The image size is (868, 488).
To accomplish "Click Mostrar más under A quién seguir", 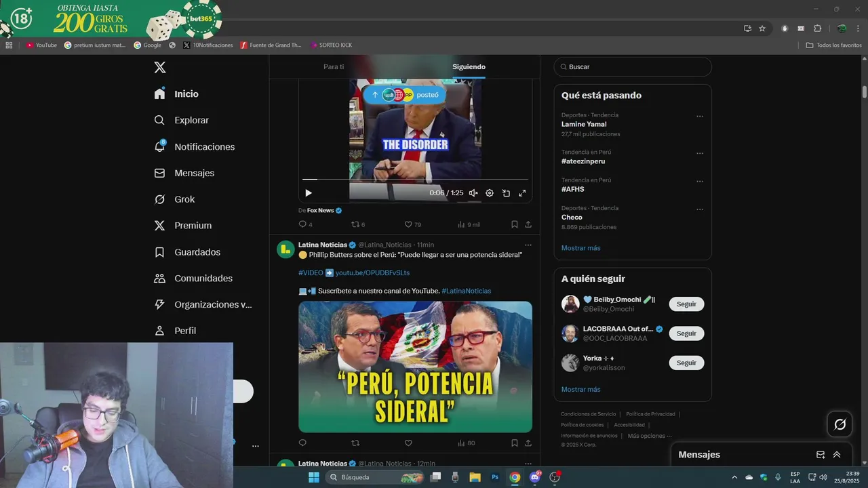I will 580,390.
